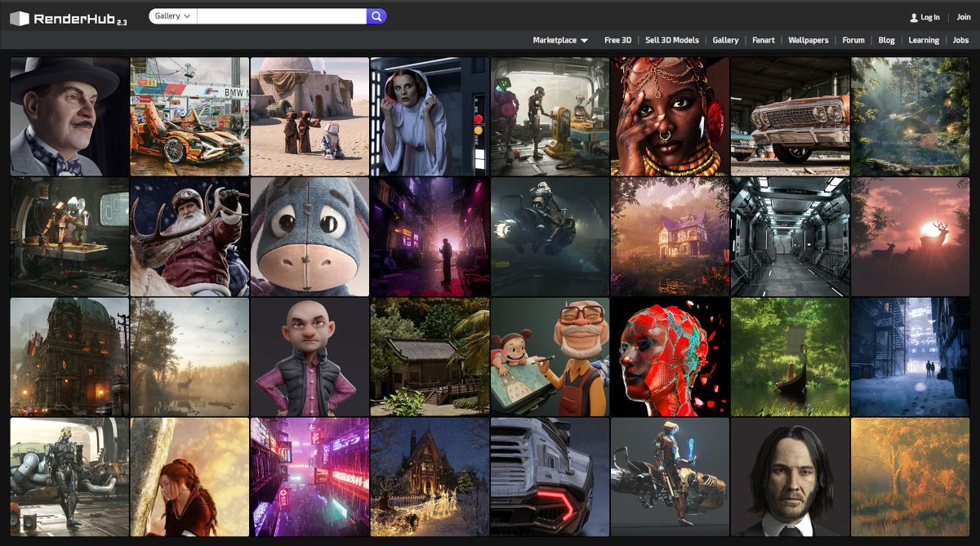Open the Gallery search filter dropdown
This screenshot has width=980, height=546.
pyautogui.click(x=170, y=16)
